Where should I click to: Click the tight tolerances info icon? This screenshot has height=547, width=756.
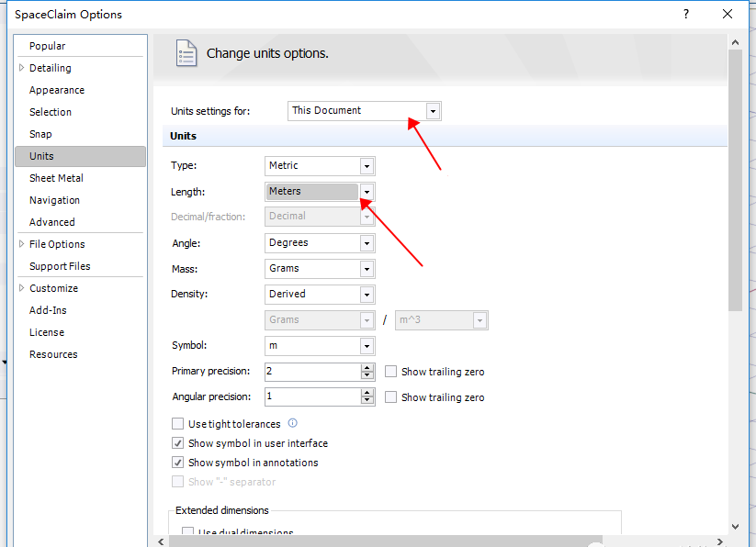pos(293,423)
